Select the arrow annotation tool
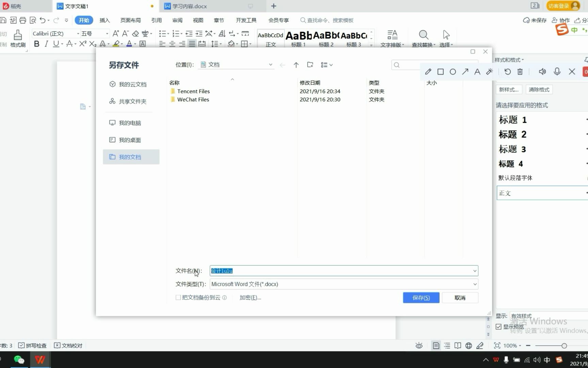Viewport: 588px width, 368px height. tap(465, 72)
